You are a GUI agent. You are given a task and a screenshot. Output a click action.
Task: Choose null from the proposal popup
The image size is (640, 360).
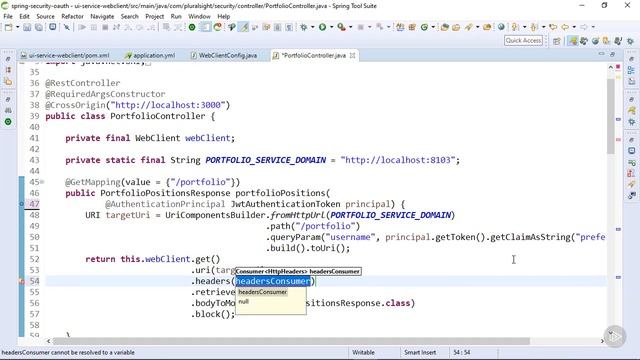pos(244,302)
